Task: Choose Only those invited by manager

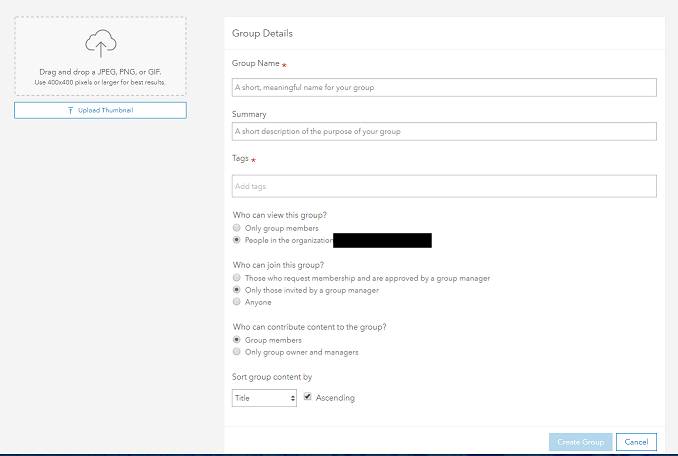Action: 236,290
